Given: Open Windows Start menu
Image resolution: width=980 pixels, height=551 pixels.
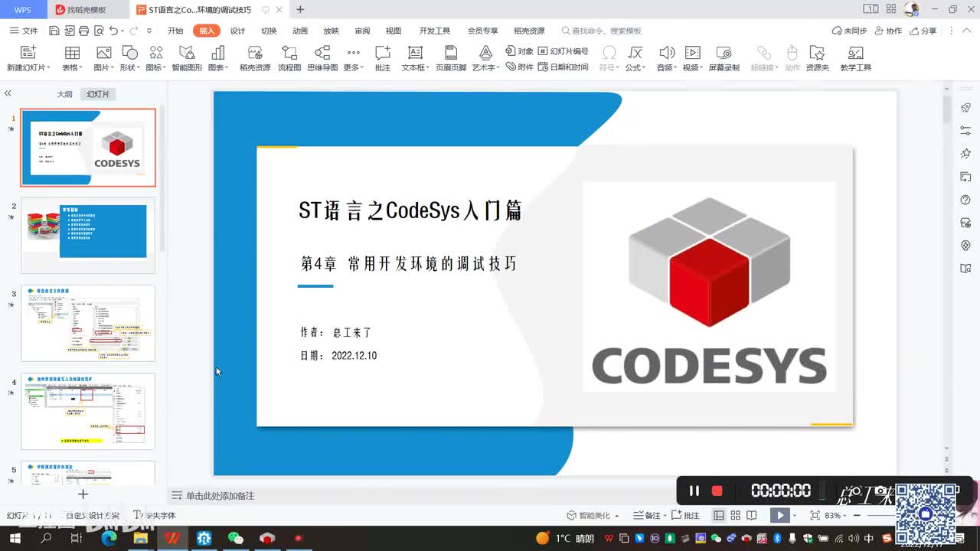Looking at the screenshot, I should pyautogui.click(x=15, y=538).
